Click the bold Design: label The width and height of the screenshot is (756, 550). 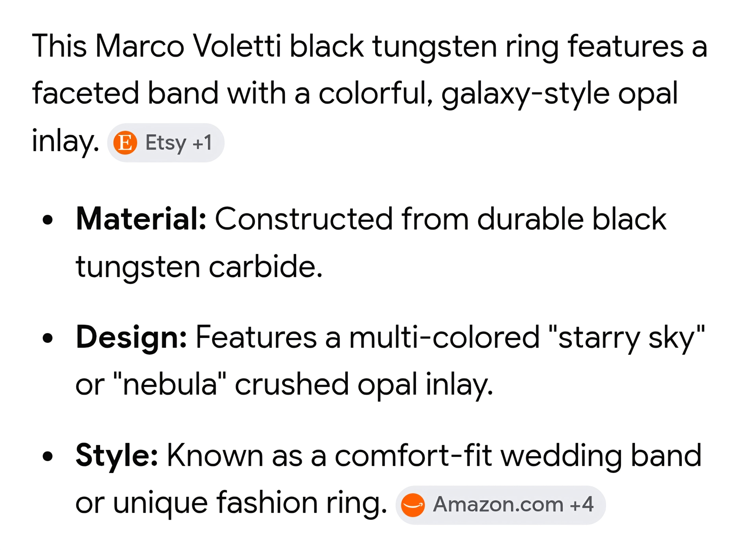[x=131, y=337]
